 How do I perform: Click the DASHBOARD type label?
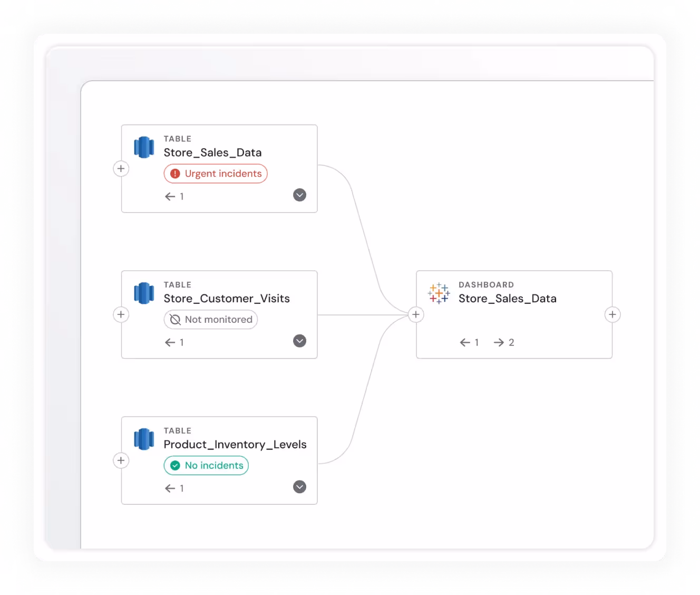[x=486, y=285]
